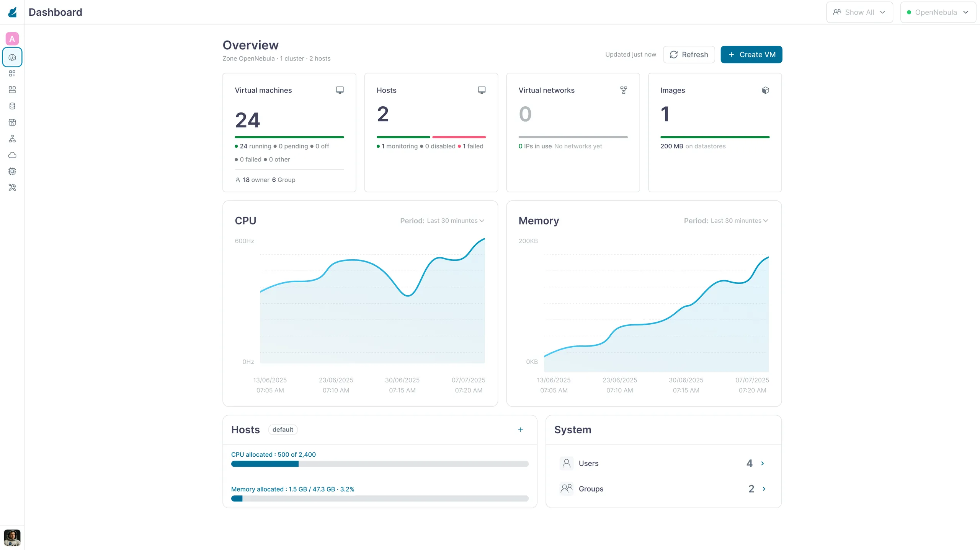980x550 pixels.
Task: Click '200 MB on datastores' text
Action: point(693,146)
